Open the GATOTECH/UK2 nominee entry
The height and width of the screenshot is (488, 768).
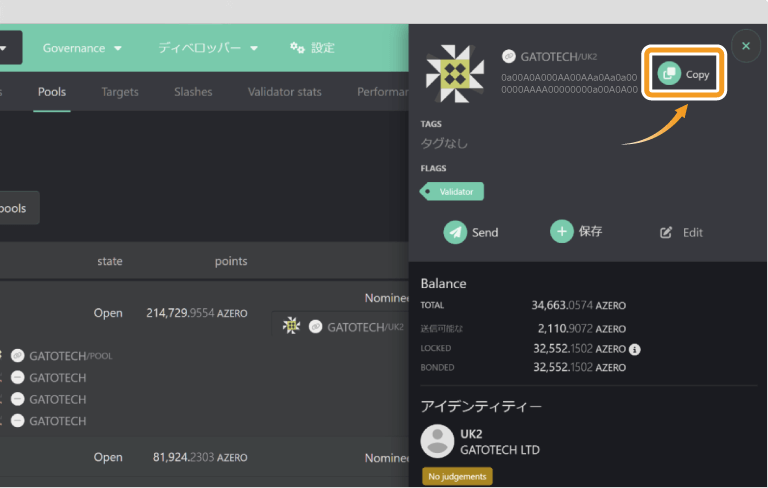pos(365,327)
